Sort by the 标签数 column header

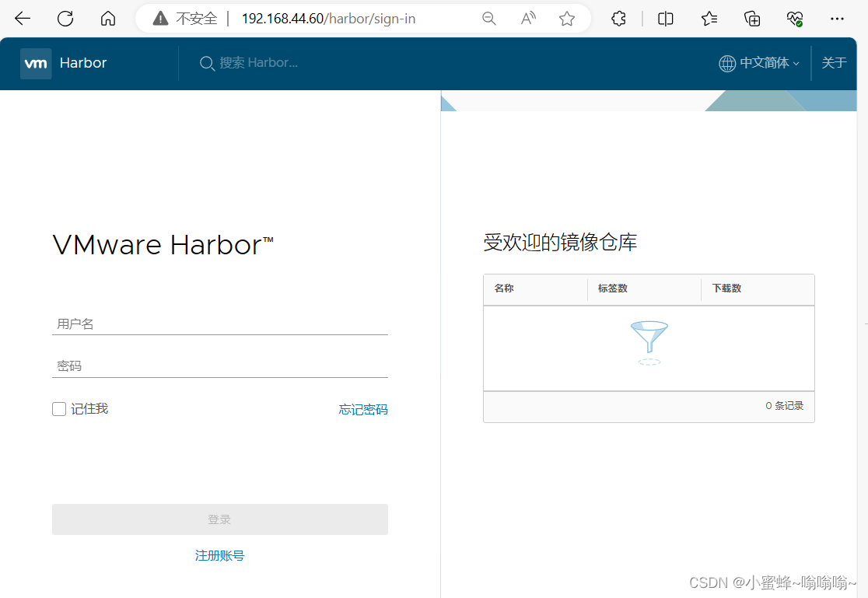[x=613, y=289]
